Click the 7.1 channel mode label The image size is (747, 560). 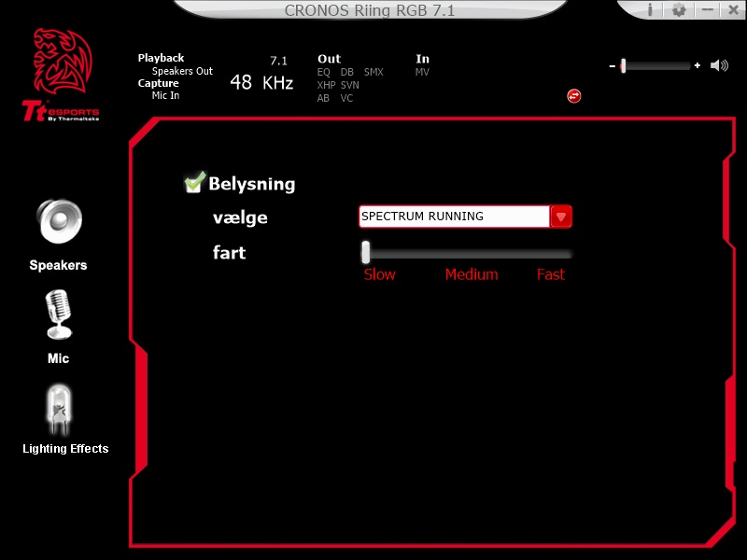coord(278,61)
